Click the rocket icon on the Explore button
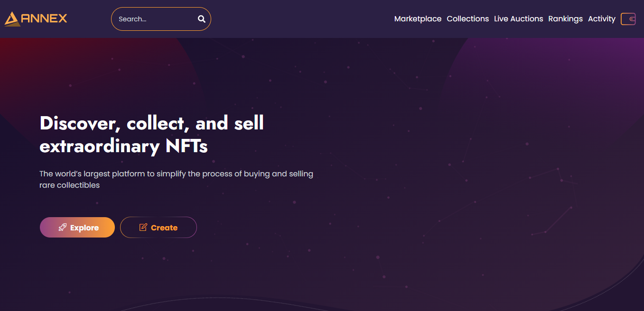Screen dimensions: 644x311 (x=63, y=228)
